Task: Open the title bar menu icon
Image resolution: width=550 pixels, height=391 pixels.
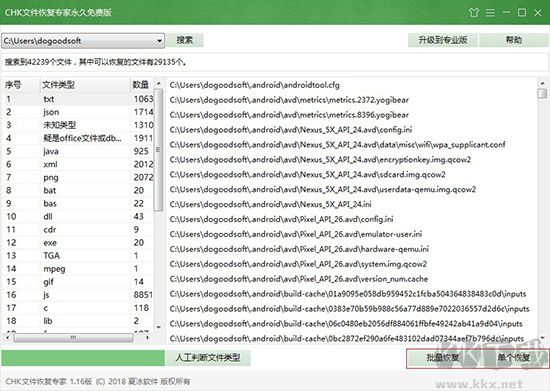Action: (490, 13)
